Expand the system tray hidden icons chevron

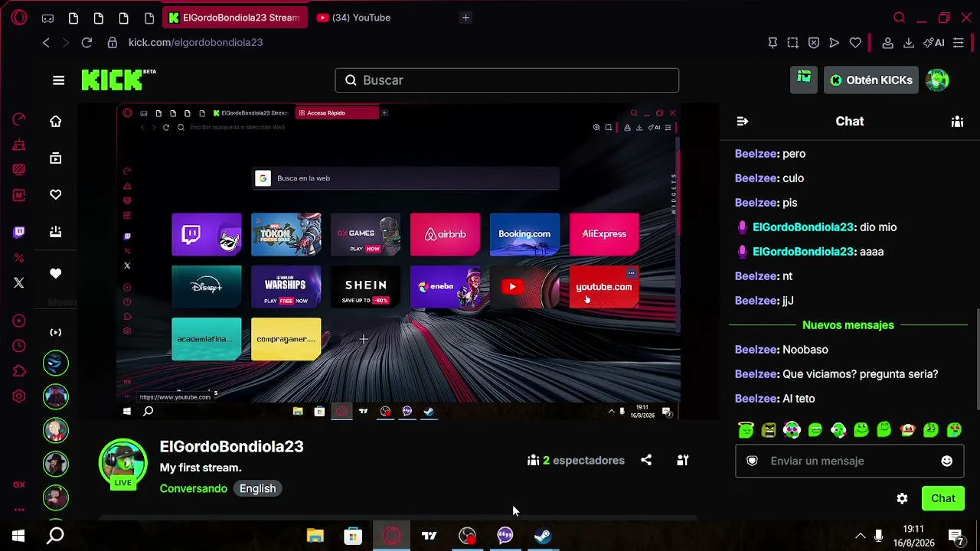(x=861, y=536)
